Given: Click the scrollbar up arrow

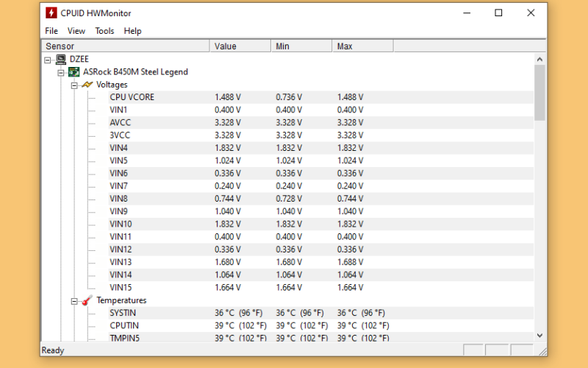Looking at the screenshot, I should [539, 59].
